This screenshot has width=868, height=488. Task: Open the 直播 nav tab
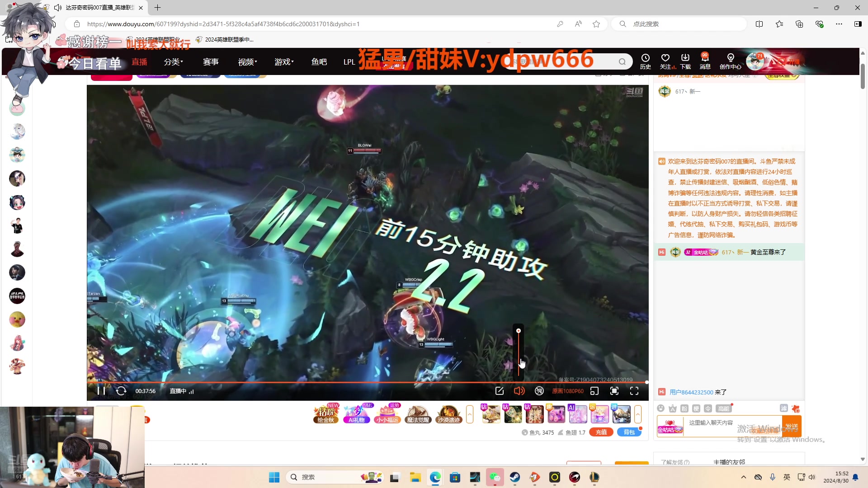(x=139, y=62)
